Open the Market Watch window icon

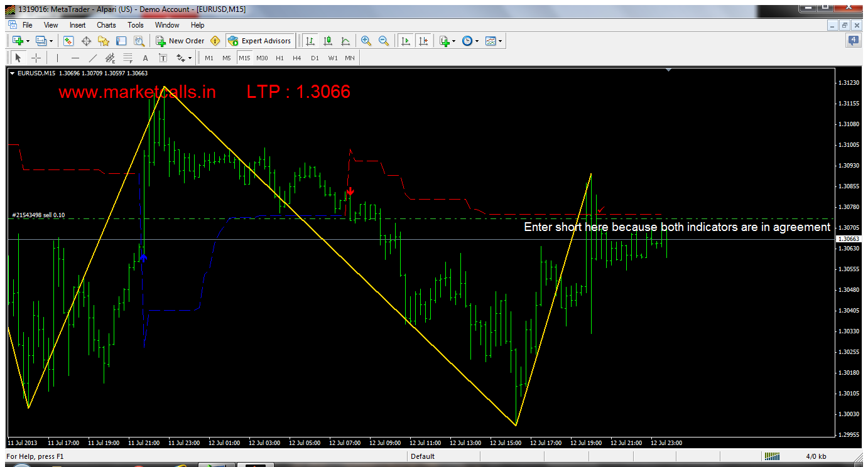[68, 41]
